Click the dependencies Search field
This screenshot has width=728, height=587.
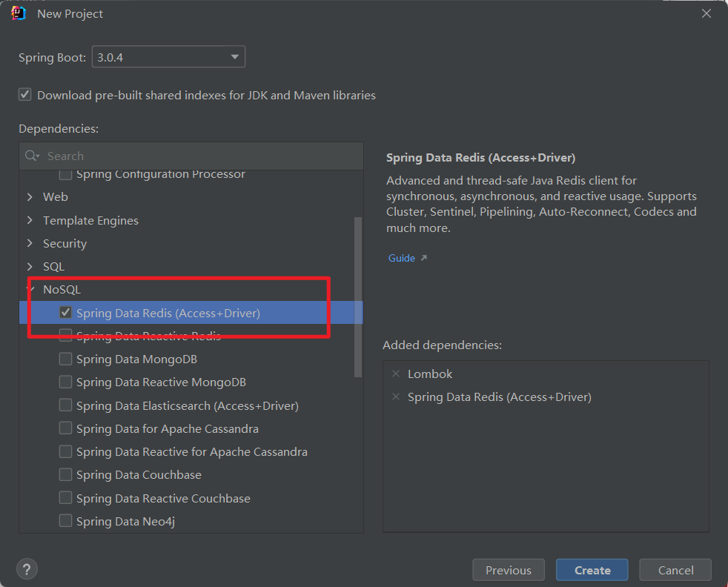(191, 156)
